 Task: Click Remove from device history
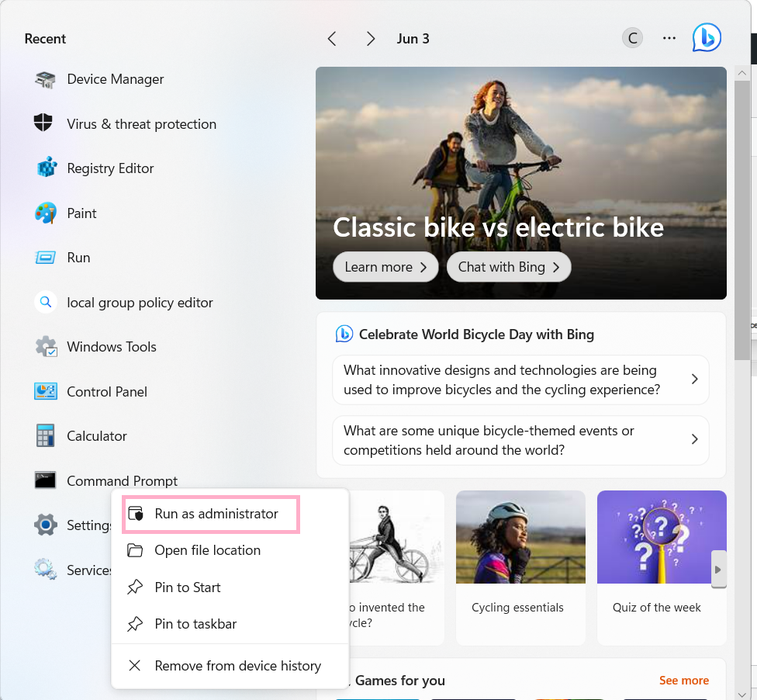pos(237,666)
